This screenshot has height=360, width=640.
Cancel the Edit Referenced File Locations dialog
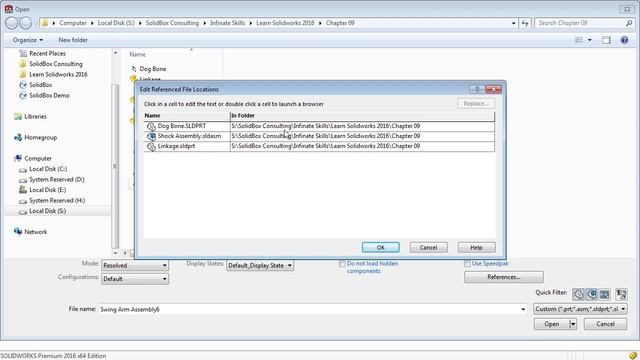click(428, 247)
